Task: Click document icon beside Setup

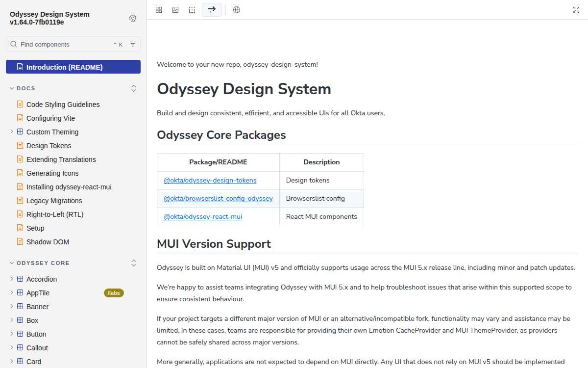Action: tap(20, 228)
